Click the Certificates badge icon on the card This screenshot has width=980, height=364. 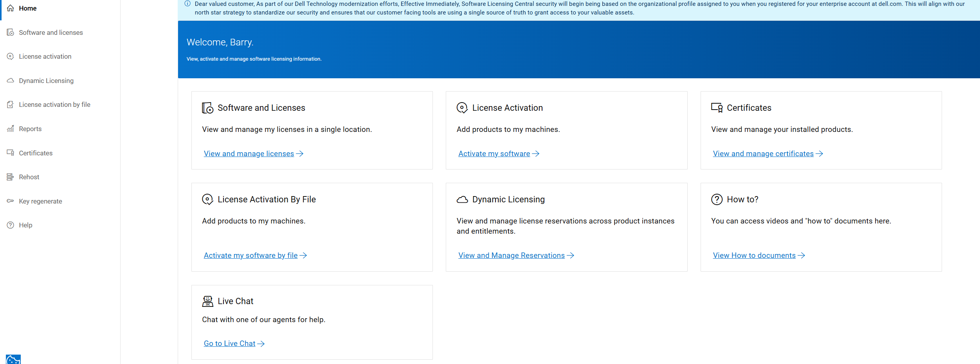click(716, 108)
